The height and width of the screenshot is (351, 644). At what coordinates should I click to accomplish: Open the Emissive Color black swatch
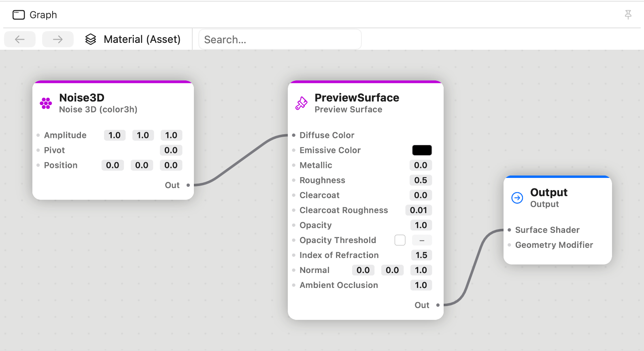pos(422,150)
